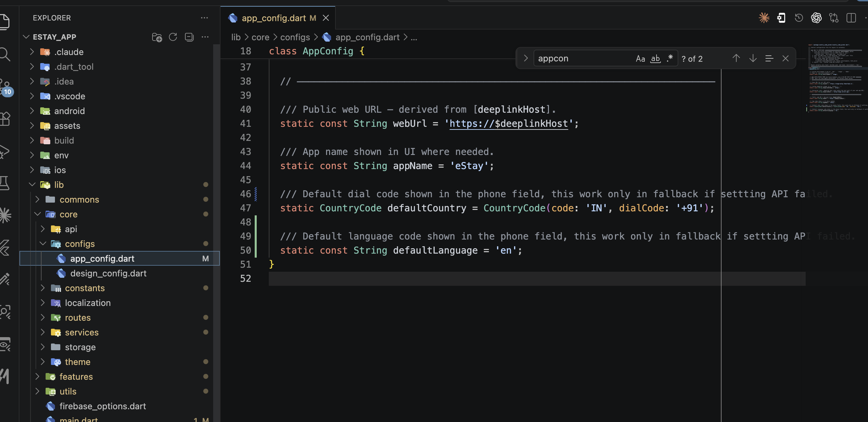Open the constants folder
This screenshot has height=422, width=868.
click(84, 288)
